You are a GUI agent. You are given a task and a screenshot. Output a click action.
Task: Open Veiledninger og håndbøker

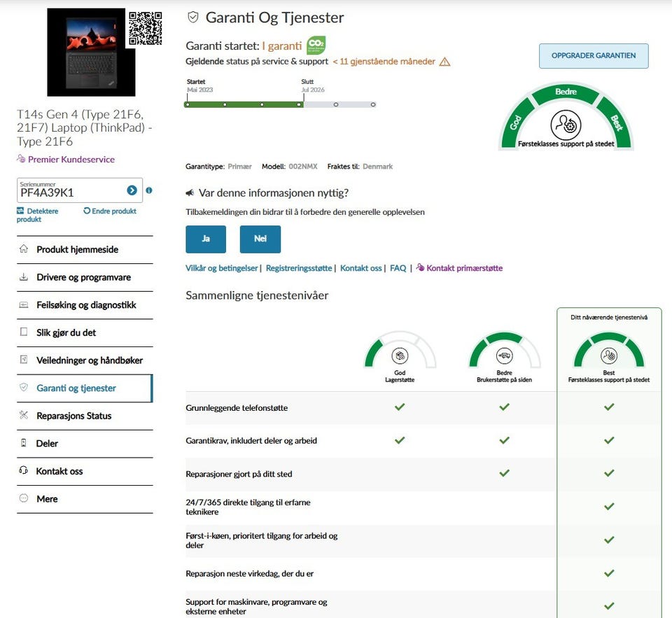(85, 360)
